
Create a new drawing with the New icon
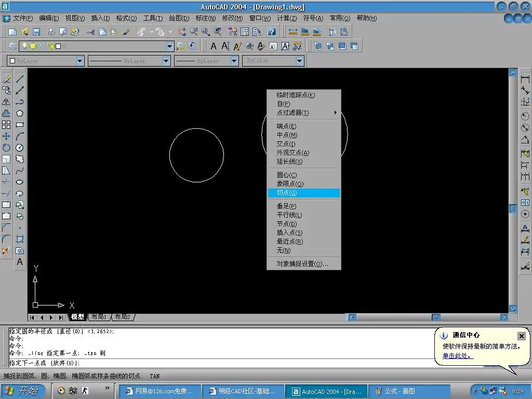tap(12, 32)
